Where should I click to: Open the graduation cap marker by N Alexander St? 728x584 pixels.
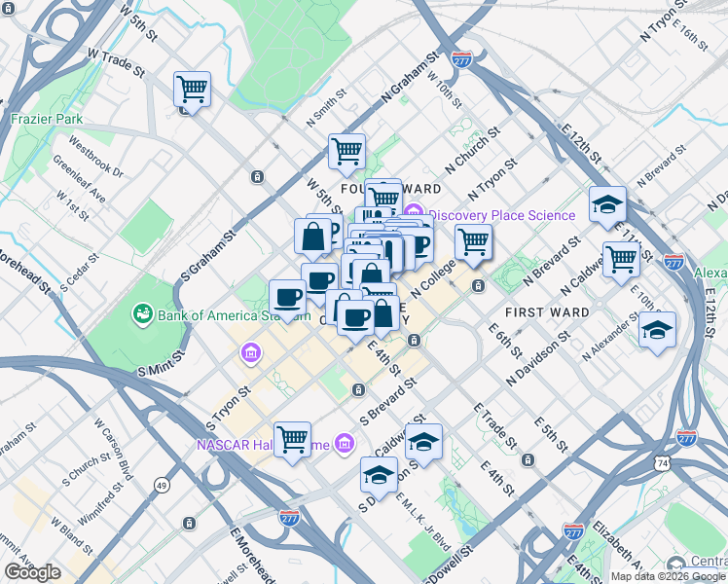pos(657,332)
